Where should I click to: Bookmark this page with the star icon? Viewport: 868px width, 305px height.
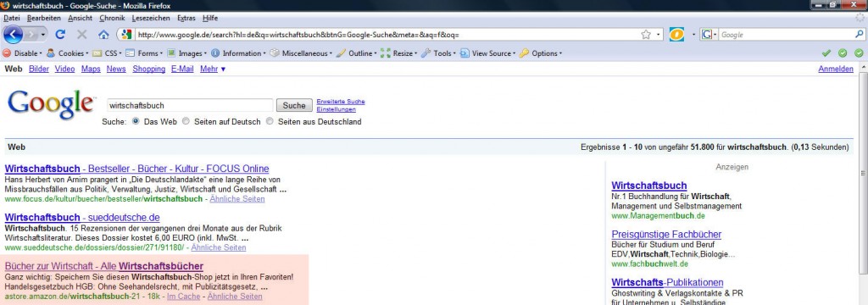[645, 35]
